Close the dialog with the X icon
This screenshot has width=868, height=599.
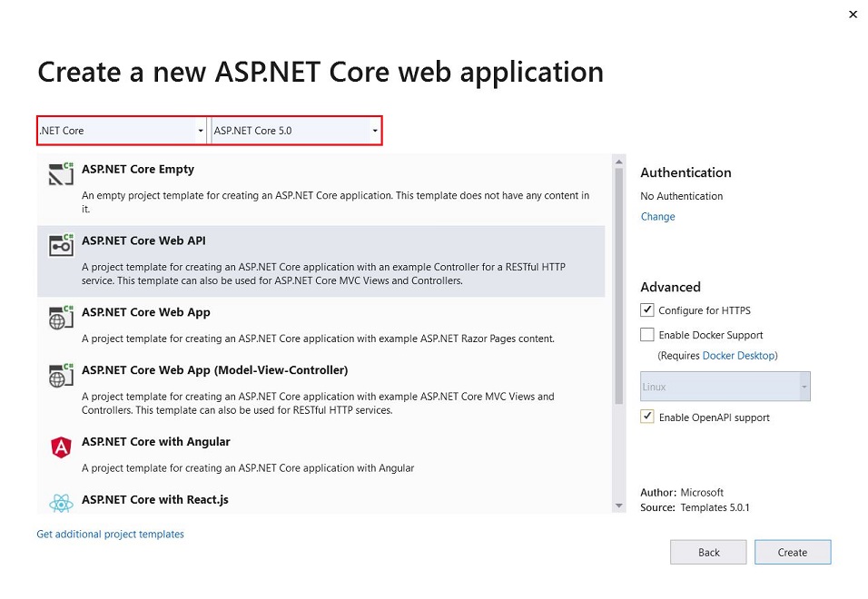coord(853,15)
